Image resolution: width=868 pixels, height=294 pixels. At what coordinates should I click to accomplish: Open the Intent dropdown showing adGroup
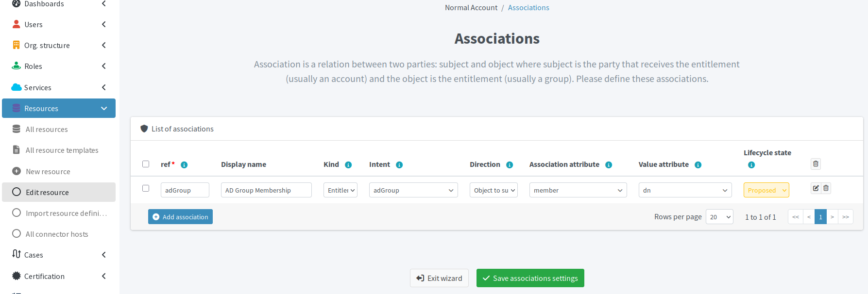point(413,190)
